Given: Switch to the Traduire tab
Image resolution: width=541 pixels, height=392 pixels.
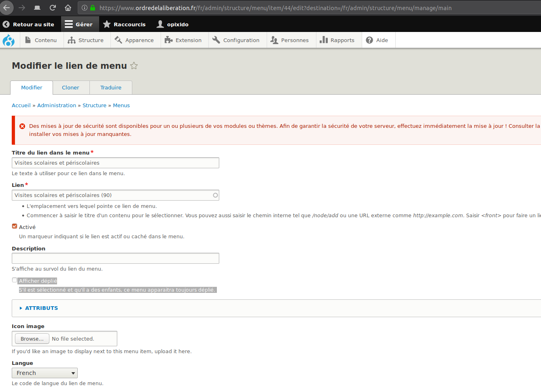Looking at the screenshot, I should 111,88.
